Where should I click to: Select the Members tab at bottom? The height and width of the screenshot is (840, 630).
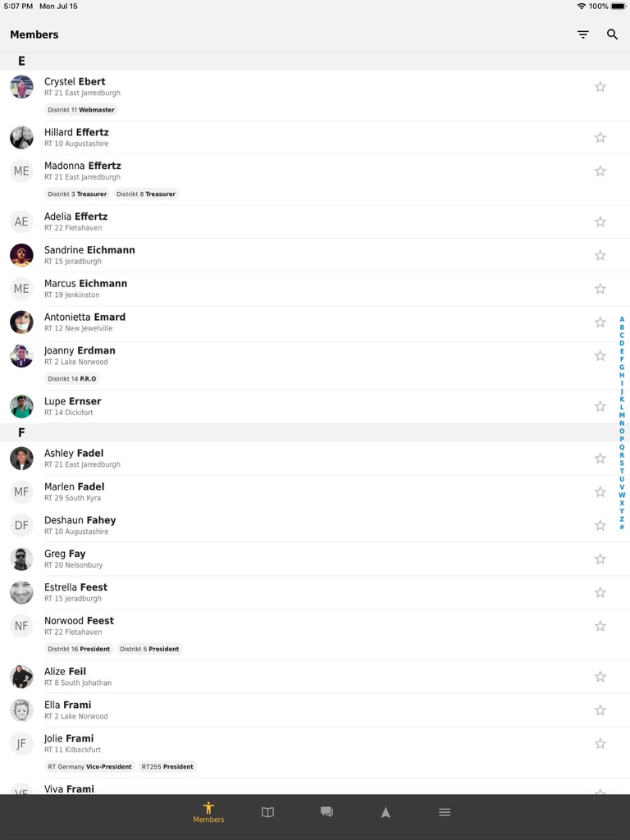[x=208, y=812]
